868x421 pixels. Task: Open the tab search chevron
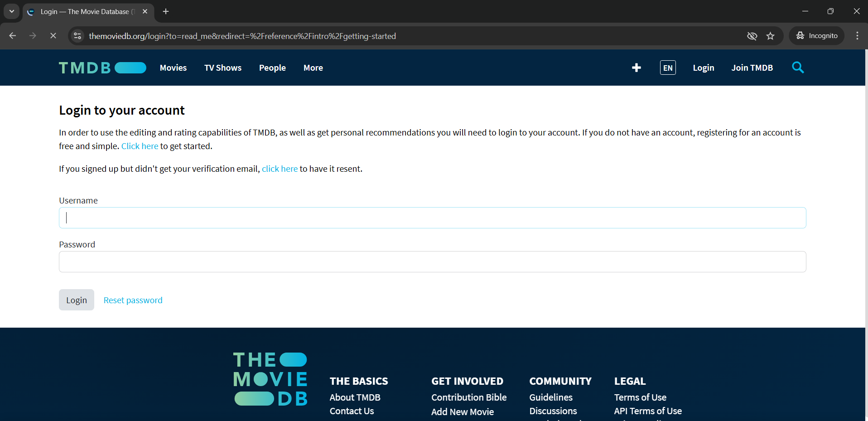click(x=11, y=11)
